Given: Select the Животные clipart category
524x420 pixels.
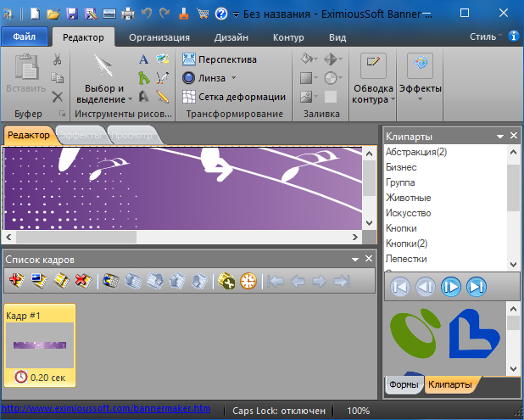Looking at the screenshot, I should 408,198.
